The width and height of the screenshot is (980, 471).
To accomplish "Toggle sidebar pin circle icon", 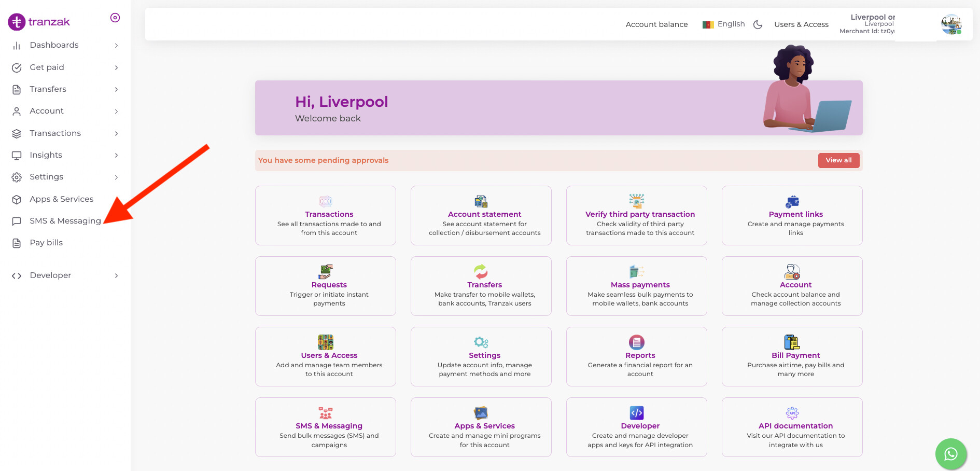I will (x=115, y=18).
